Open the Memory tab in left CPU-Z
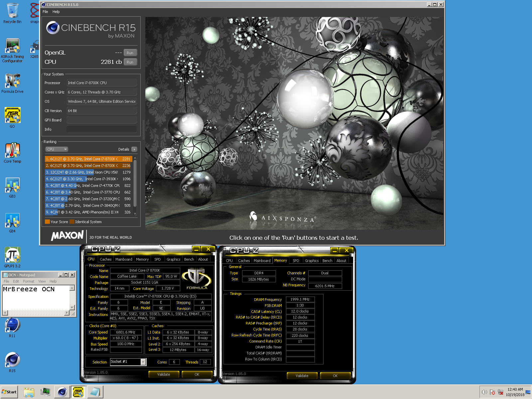This screenshot has width=532, height=399. [x=142, y=259]
